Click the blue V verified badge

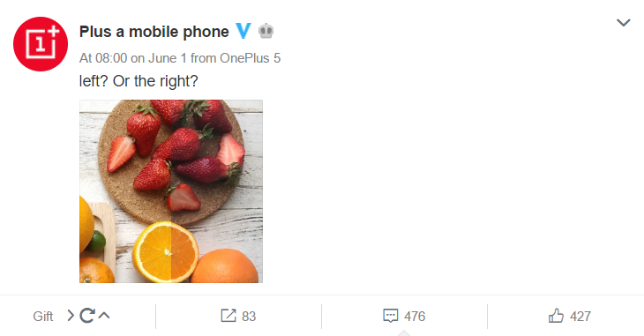click(x=243, y=31)
